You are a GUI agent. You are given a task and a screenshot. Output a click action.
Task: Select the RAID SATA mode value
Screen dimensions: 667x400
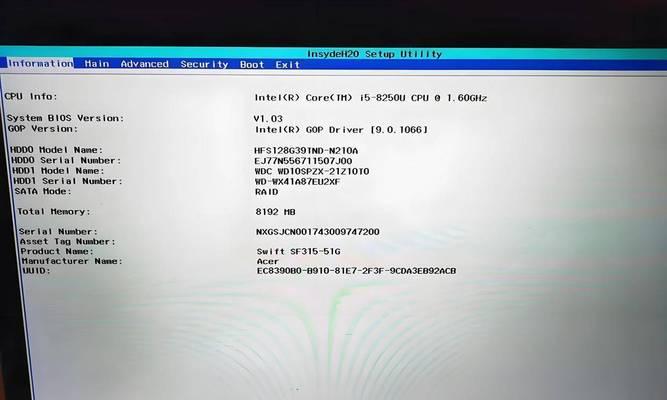(267, 192)
